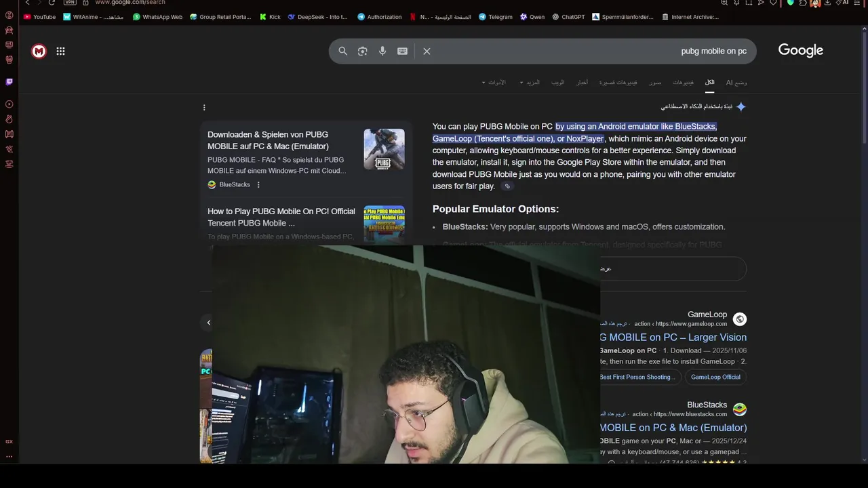Open the 'MOBILE on PC & Mac (Emulator)' result
The width and height of the screenshot is (868, 488).
coord(673,428)
